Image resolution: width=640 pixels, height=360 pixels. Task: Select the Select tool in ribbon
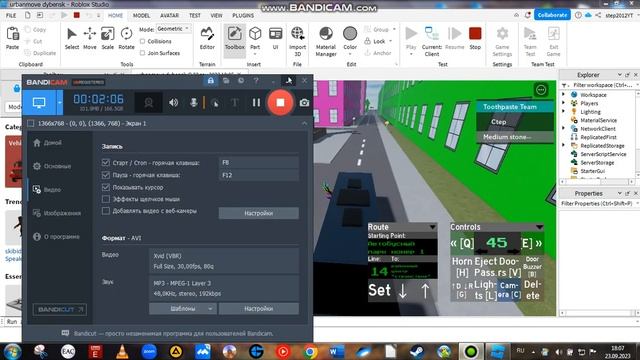71,38
